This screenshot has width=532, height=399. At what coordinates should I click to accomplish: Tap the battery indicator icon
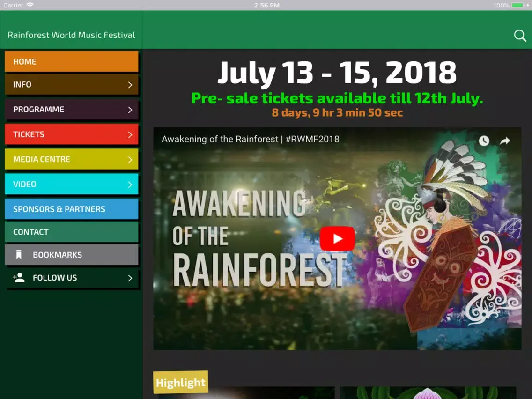coord(518,5)
